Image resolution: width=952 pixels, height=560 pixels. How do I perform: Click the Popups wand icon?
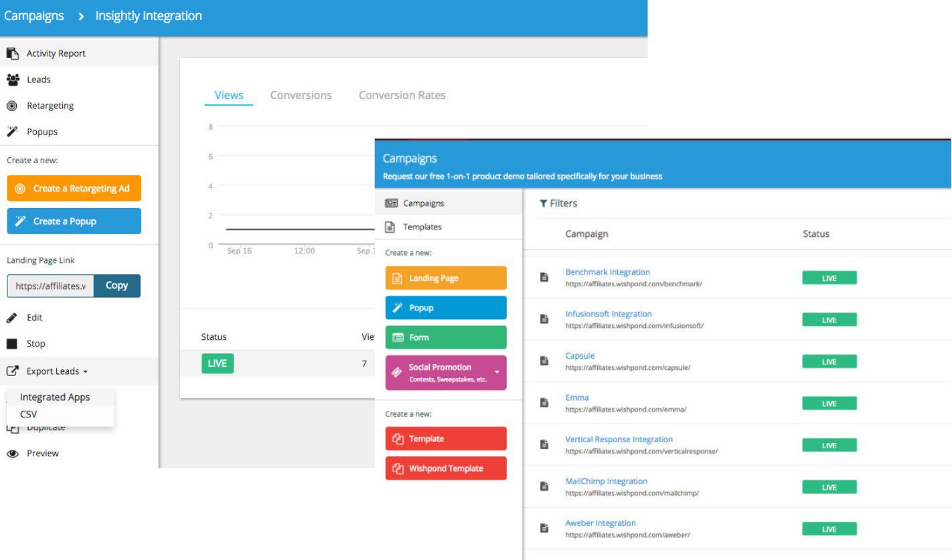coord(12,132)
